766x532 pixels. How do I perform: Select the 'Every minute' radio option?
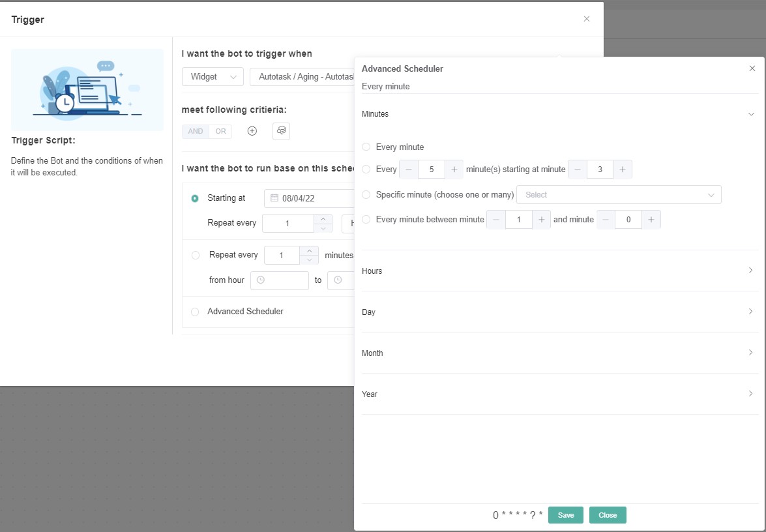click(366, 147)
